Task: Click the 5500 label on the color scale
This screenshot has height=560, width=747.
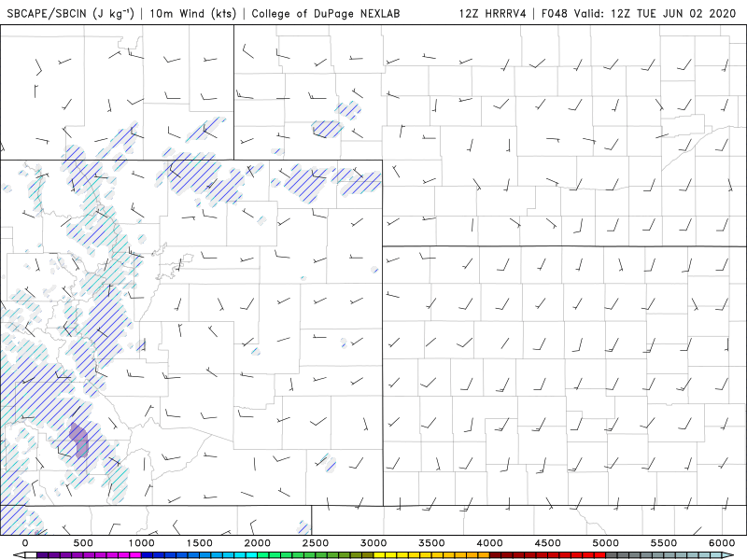Action: coord(664,543)
